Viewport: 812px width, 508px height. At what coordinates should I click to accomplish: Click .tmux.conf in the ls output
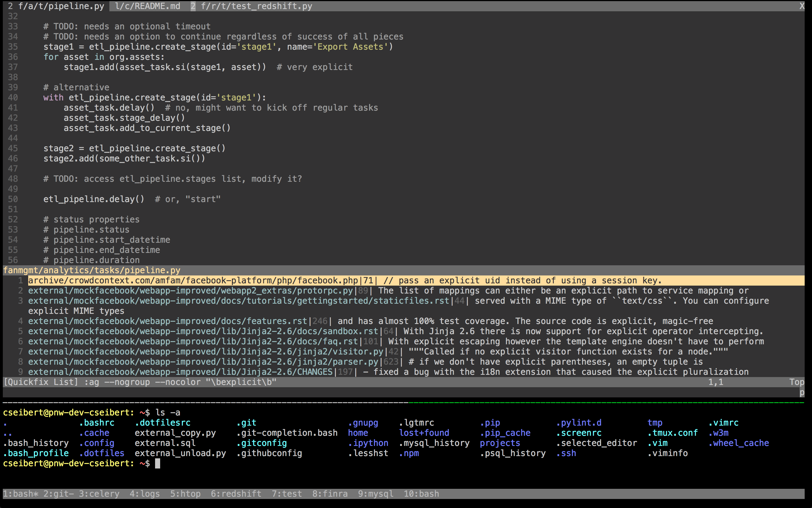point(672,433)
